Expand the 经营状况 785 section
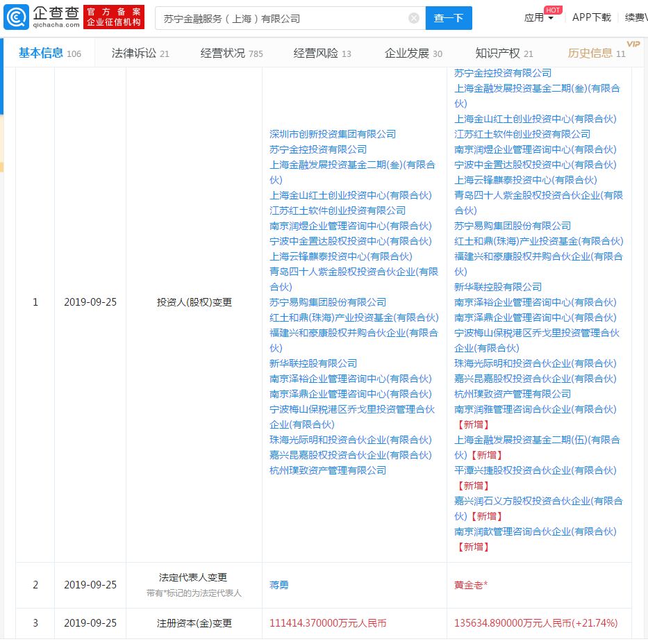 click(229, 52)
